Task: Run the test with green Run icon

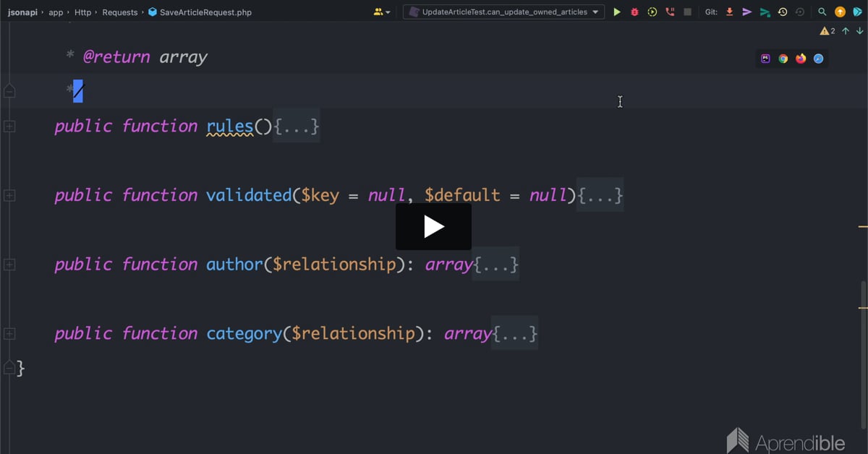Action: (x=617, y=12)
